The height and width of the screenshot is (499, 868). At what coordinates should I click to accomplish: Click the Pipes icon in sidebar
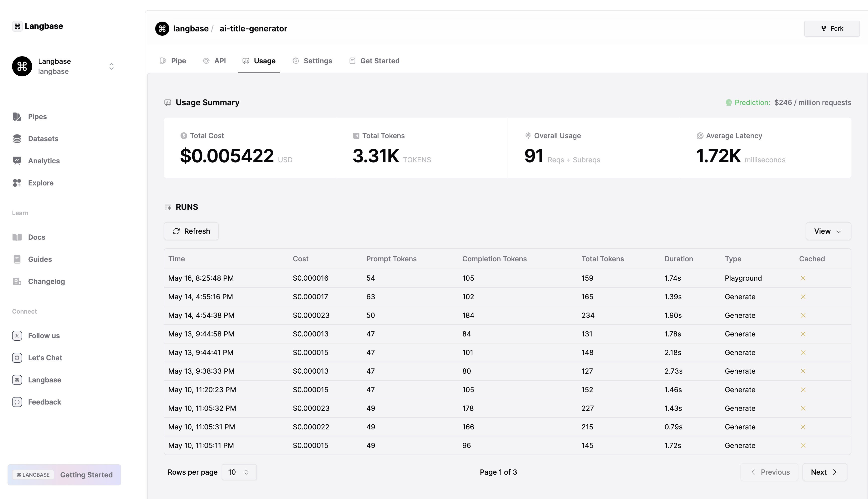click(x=17, y=117)
